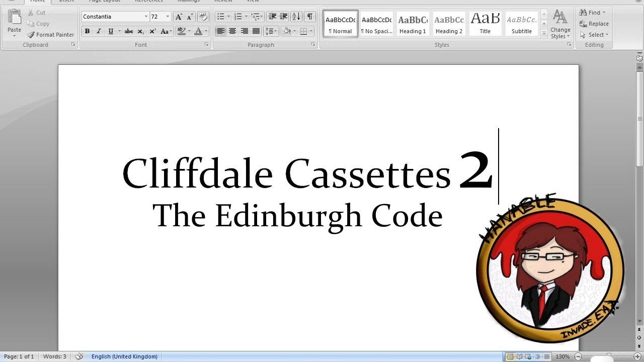Apply the Heading 2 style
The height and width of the screenshot is (362, 644).
pyautogui.click(x=449, y=24)
